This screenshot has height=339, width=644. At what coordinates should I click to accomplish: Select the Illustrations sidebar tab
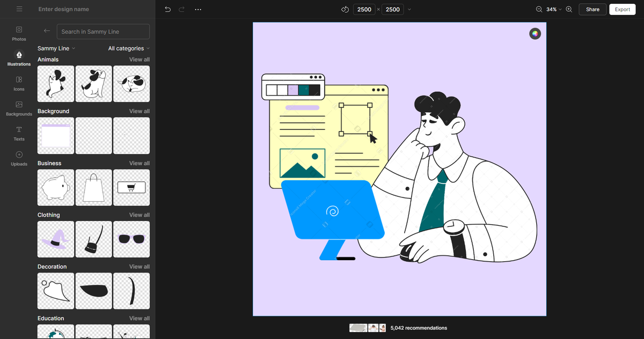tap(19, 58)
